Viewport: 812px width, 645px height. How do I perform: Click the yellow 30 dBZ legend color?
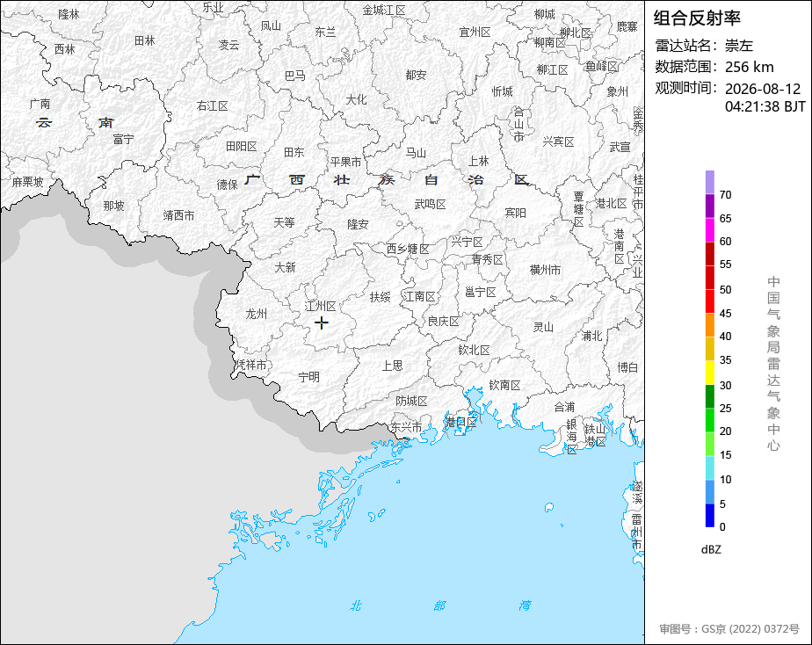coord(709,373)
